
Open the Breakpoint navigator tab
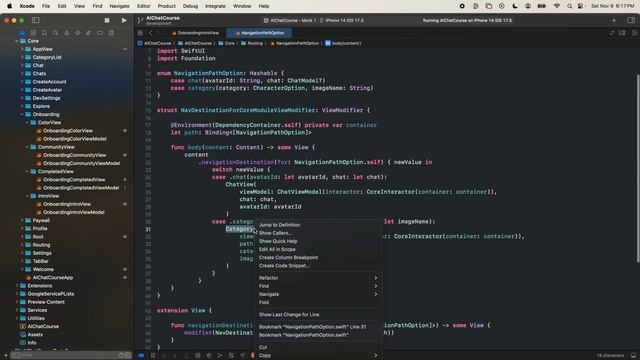pos(100,33)
